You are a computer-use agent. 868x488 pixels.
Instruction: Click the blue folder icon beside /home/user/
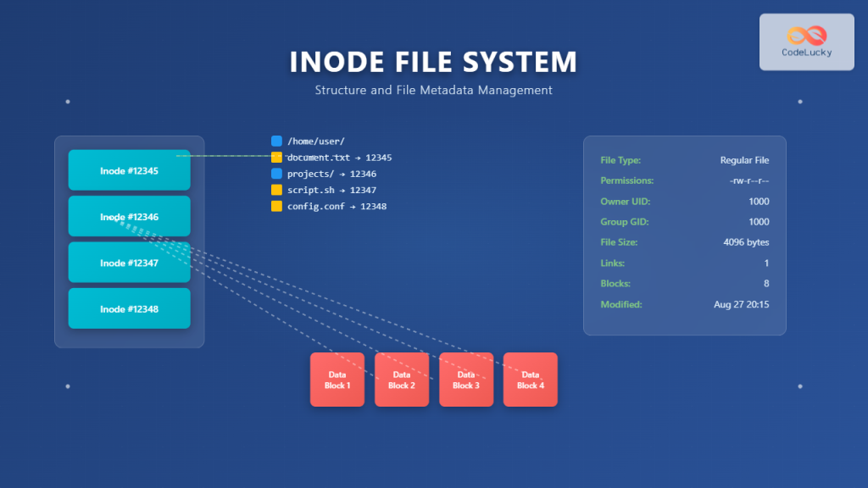(x=275, y=141)
